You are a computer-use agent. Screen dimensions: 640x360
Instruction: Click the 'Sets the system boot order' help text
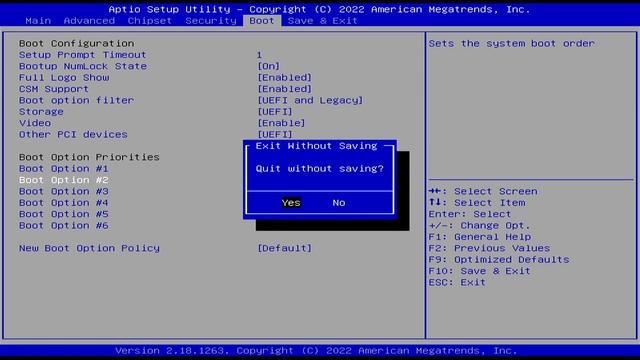[511, 43]
